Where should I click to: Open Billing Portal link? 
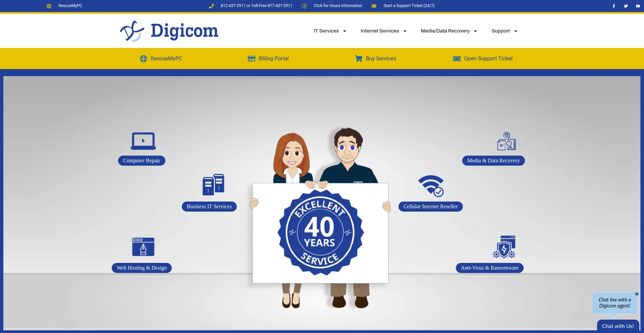pos(274,59)
